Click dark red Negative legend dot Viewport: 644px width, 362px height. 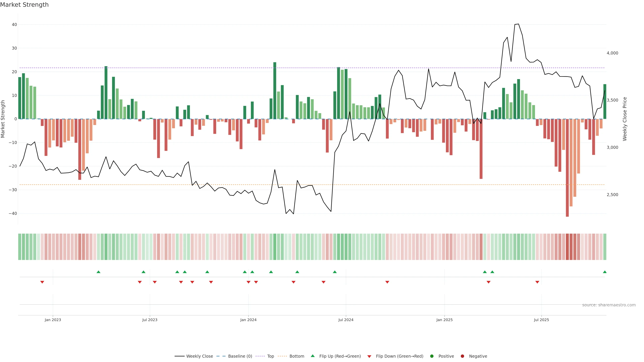[x=463, y=356]
